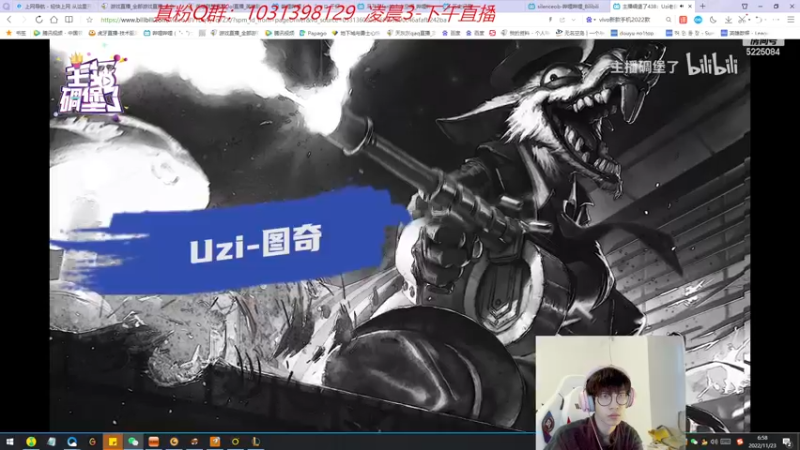Open the scissors screenshot tool
The width and height of the screenshot is (800, 450).
743,20
